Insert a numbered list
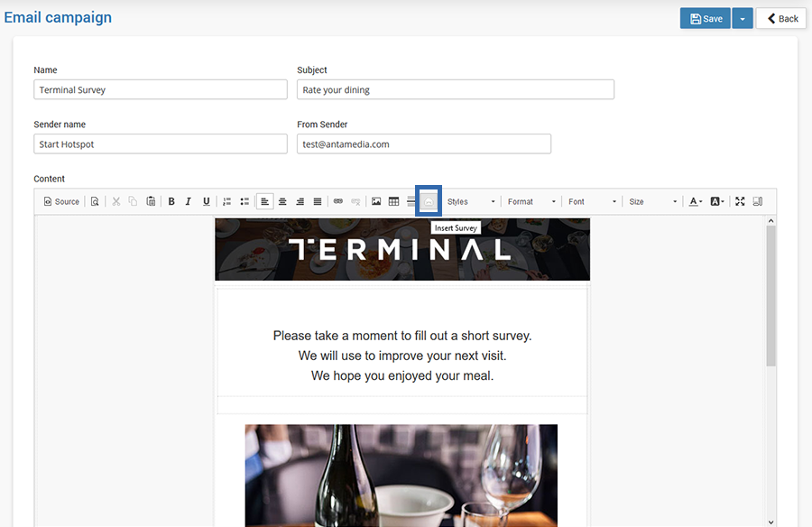812x527 pixels. coord(227,201)
